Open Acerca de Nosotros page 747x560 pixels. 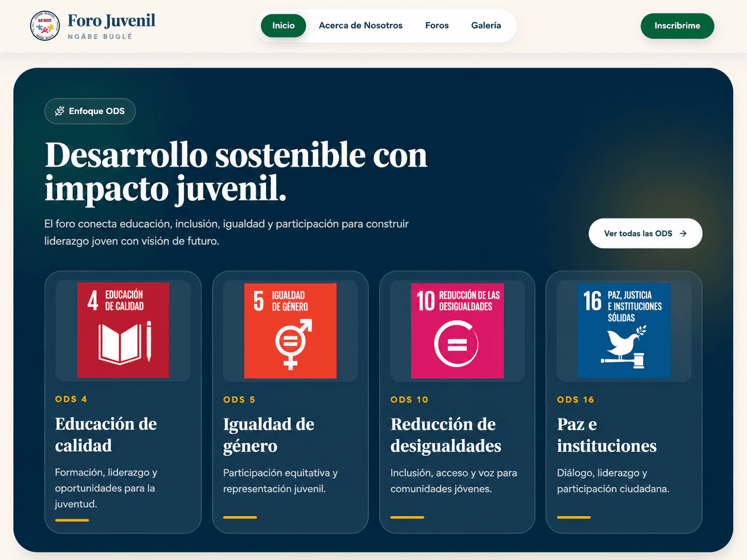(361, 26)
